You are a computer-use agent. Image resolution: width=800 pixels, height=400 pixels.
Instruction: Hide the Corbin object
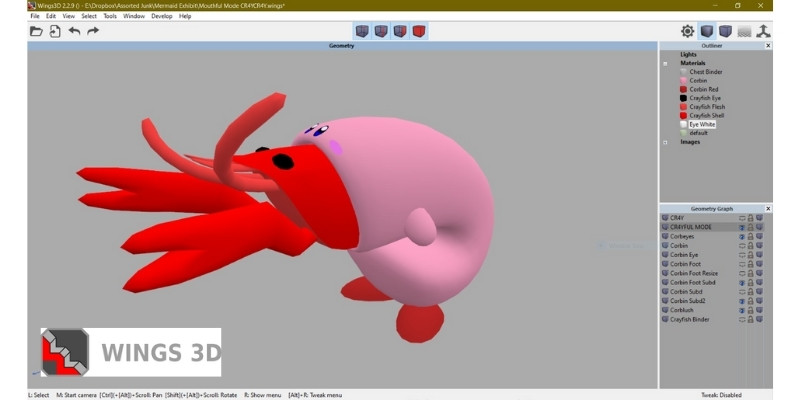click(742, 245)
